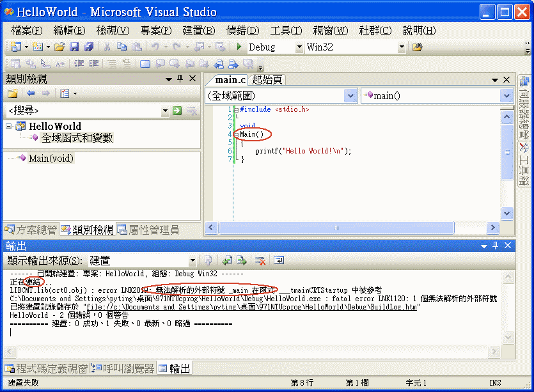Go to previous message in Output
This screenshot has width=534, height=392.
click(227, 260)
